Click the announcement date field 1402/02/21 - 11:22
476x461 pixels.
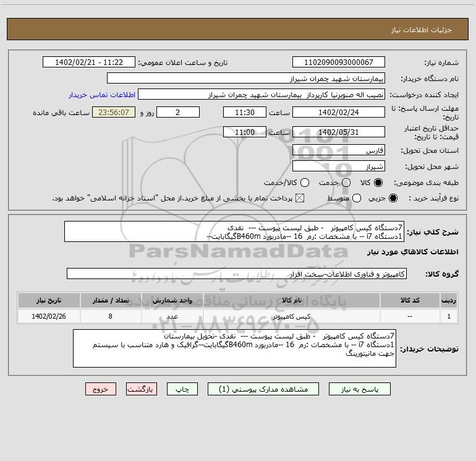89,62
